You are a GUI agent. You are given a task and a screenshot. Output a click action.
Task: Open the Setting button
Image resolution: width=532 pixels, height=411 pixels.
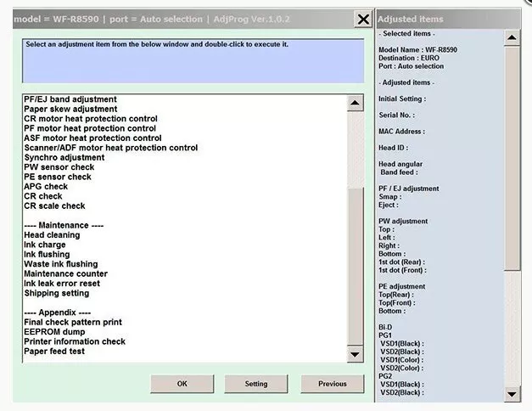pyautogui.click(x=256, y=384)
